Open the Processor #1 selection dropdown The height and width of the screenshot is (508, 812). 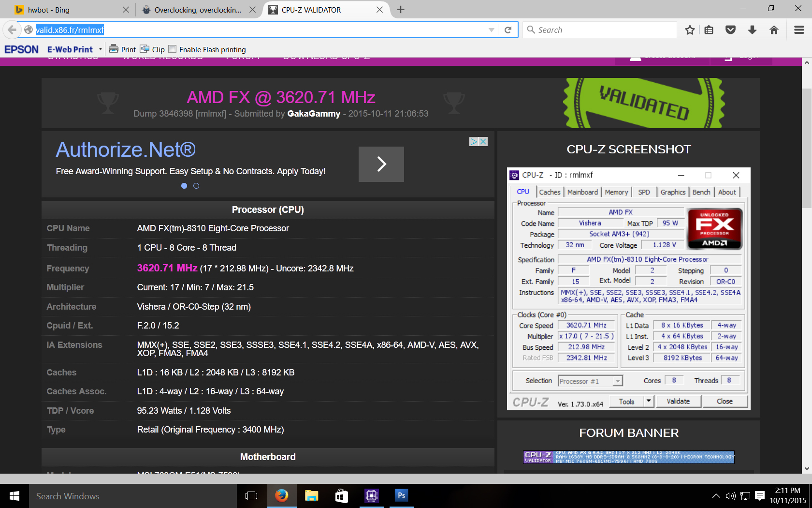click(618, 381)
